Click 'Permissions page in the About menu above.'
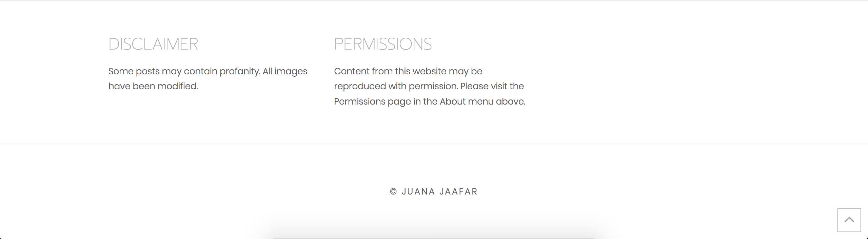The height and width of the screenshot is (239, 868). click(430, 102)
